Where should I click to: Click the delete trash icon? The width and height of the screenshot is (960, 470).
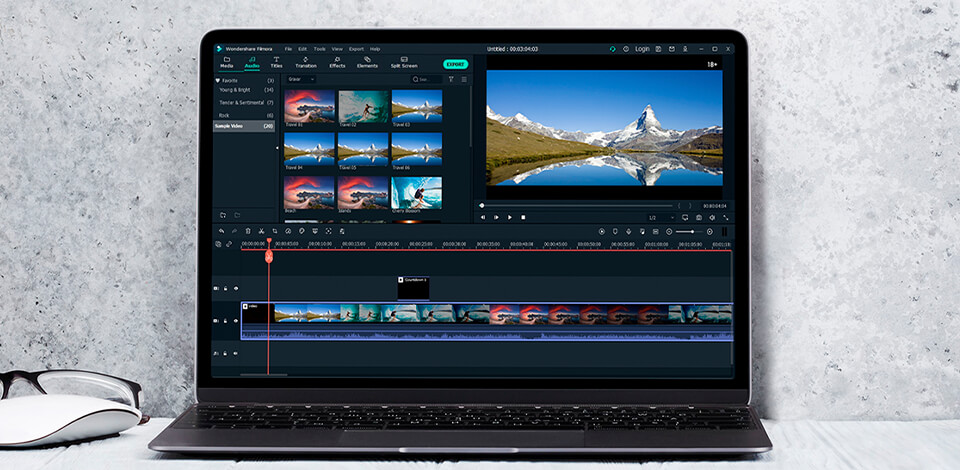[248, 231]
